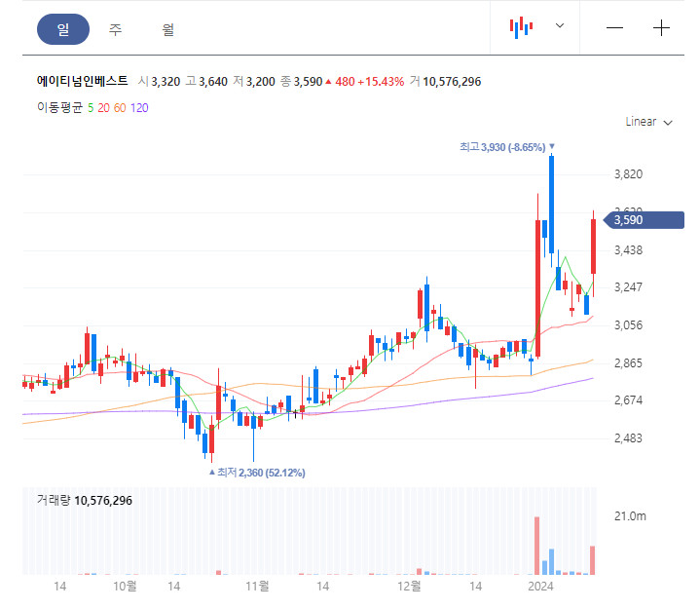Click the 3,820 price axis label
Image resolution: width=700 pixels, height=608 pixels.
[x=628, y=174]
